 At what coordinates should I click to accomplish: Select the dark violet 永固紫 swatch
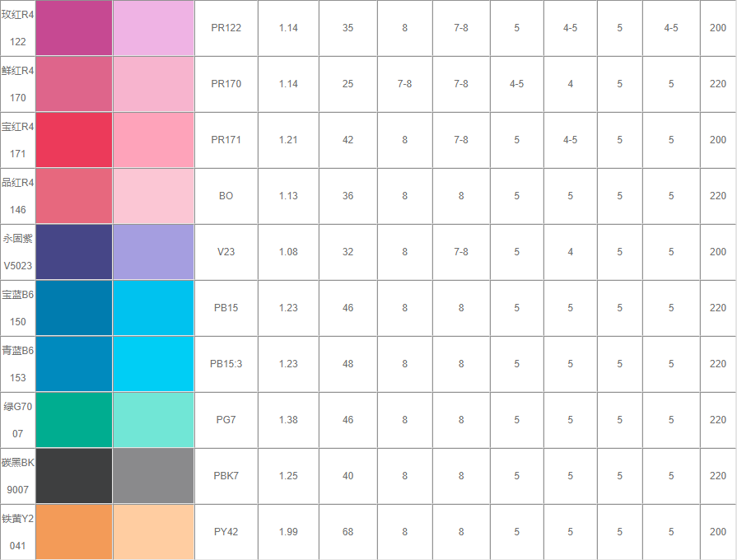74,252
